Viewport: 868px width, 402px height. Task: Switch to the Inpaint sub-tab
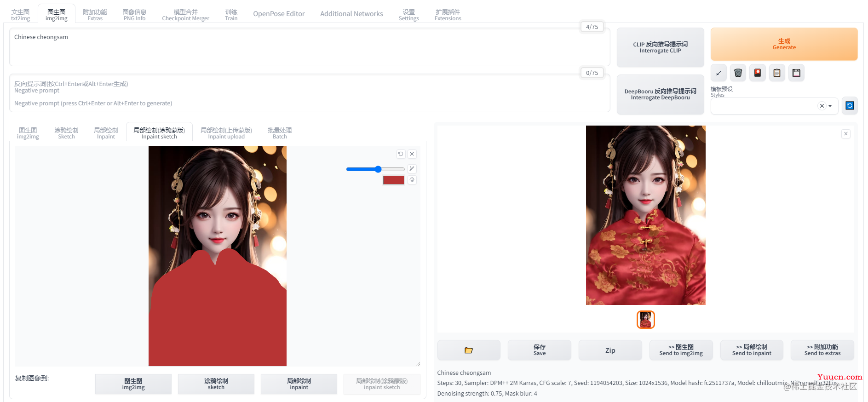(x=106, y=133)
